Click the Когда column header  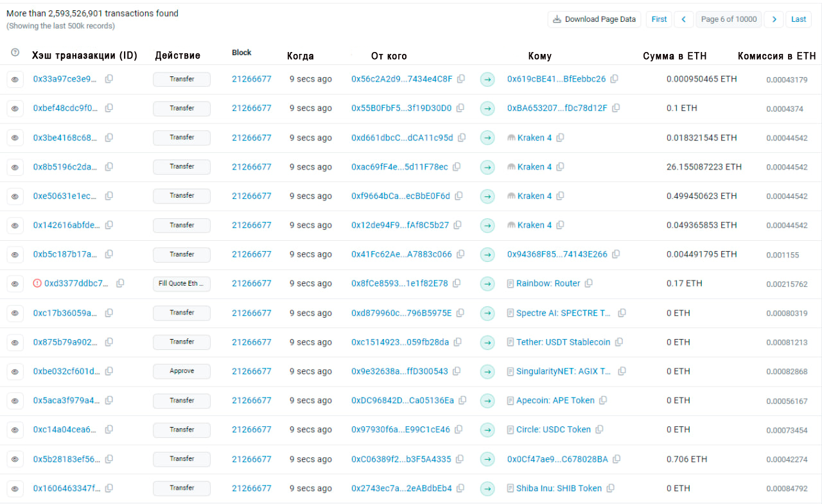click(301, 56)
